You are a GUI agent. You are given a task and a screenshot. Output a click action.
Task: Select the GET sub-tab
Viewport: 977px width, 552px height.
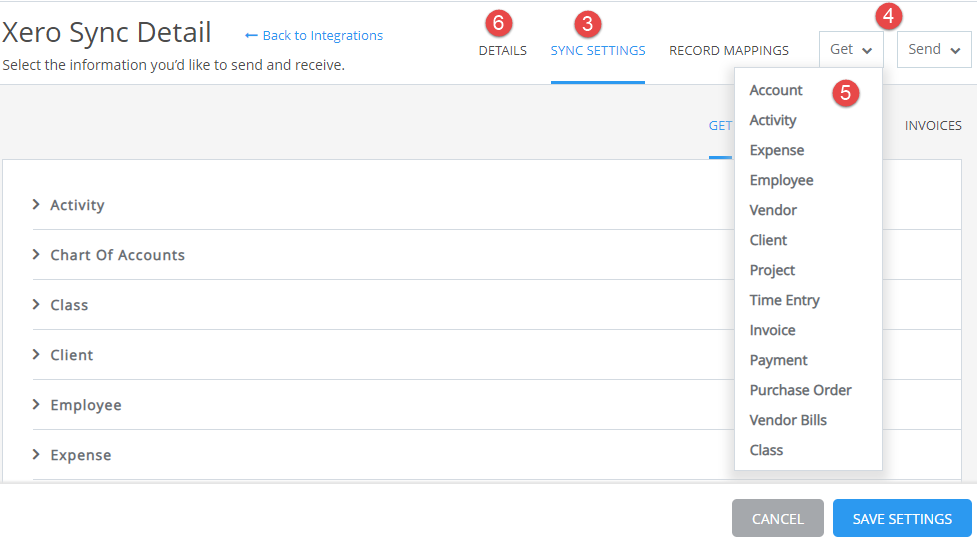tap(720, 126)
